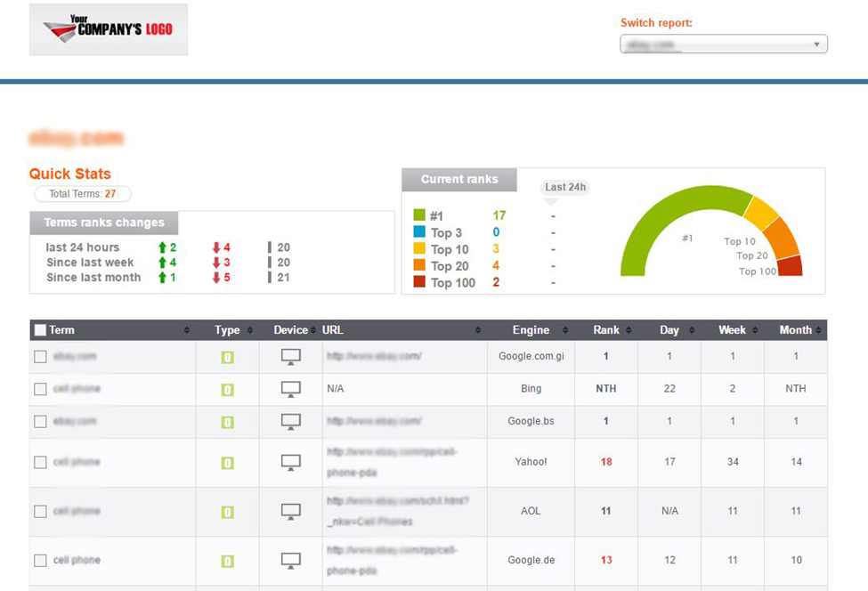The width and height of the screenshot is (868, 591).
Task: Click the Total Terms: 27 pill
Action: (83, 194)
